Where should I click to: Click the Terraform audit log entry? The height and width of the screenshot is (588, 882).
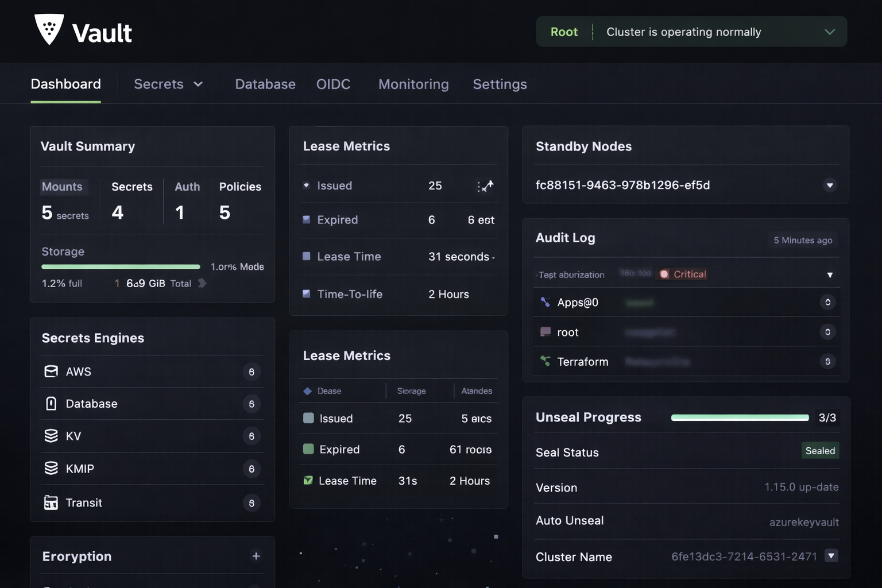click(687, 361)
